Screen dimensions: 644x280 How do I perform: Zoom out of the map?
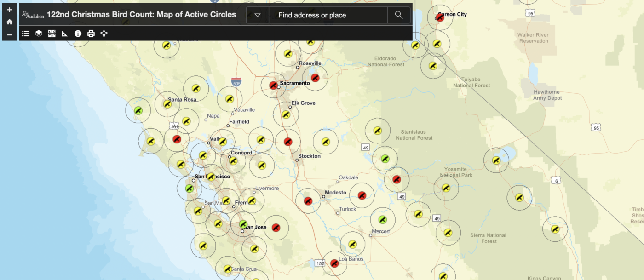(9, 34)
